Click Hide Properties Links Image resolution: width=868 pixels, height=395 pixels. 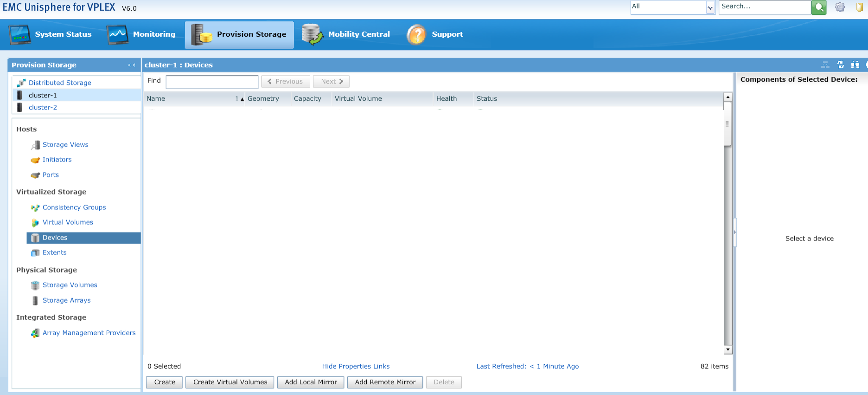coord(356,366)
